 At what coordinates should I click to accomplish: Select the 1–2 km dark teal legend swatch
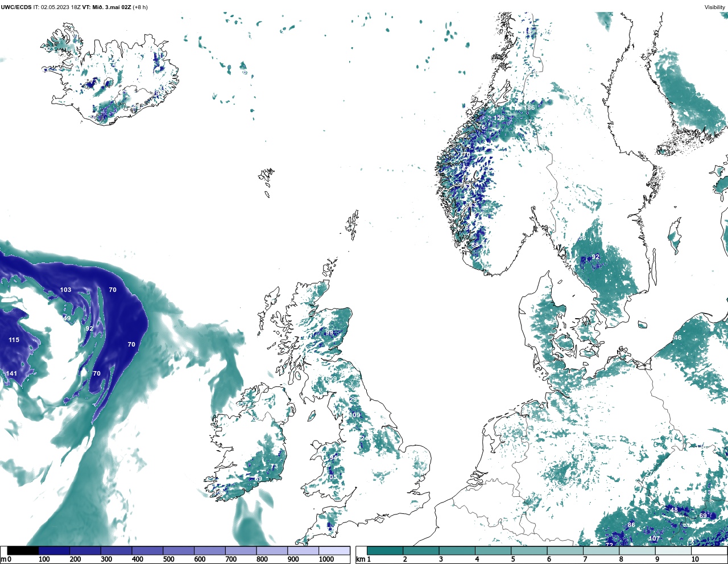click(385, 551)
